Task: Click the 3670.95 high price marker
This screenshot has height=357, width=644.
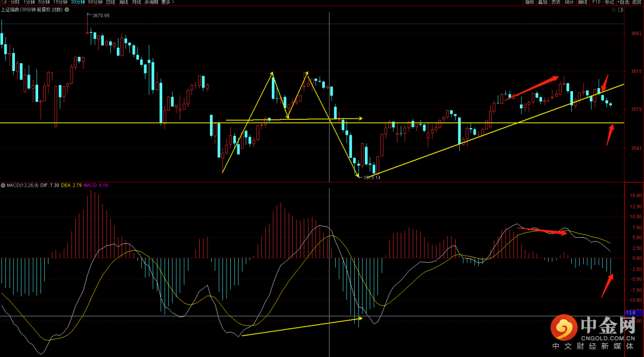Action: (101, 15)
